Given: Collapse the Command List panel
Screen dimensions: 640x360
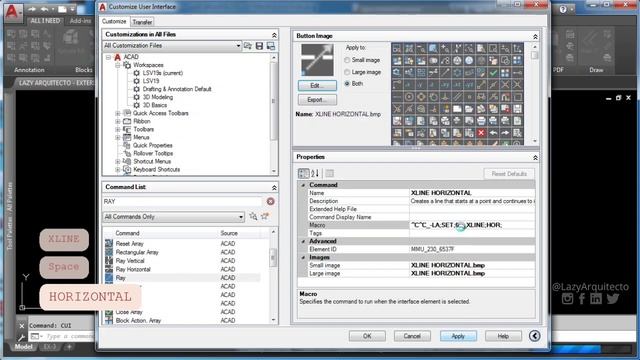Looking at the screenshot, I should 274,188.
